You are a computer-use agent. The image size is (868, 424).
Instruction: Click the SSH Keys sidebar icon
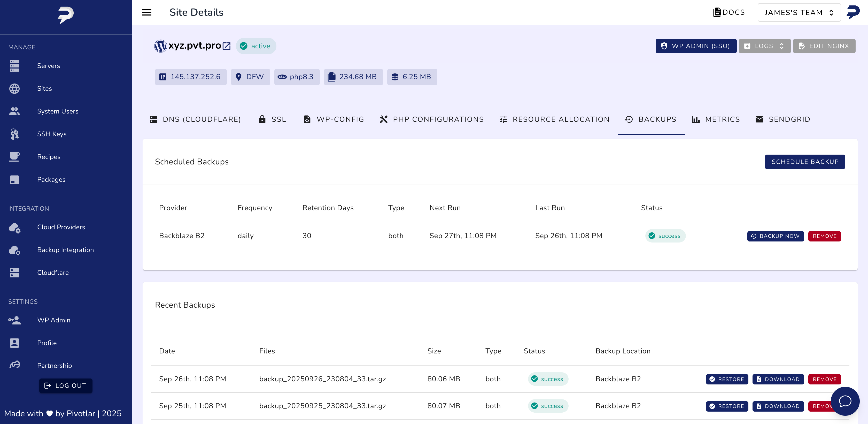[x=14, y=134]
